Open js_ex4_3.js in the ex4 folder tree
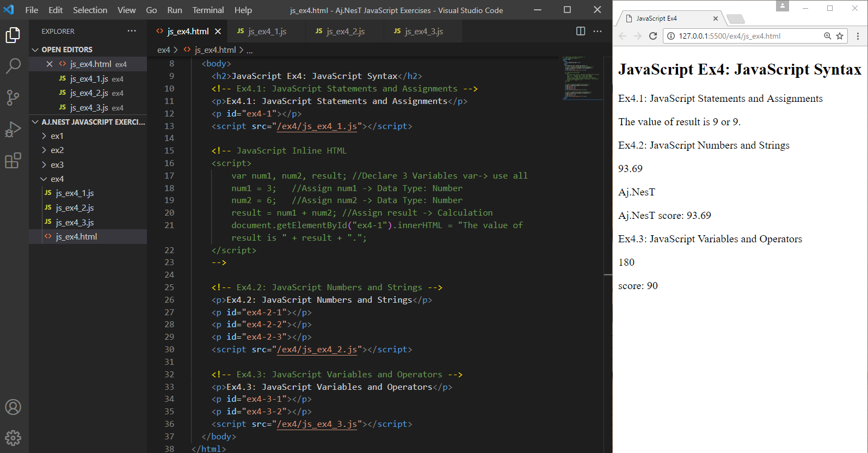 pyautogui.click(x=75, y=222)
